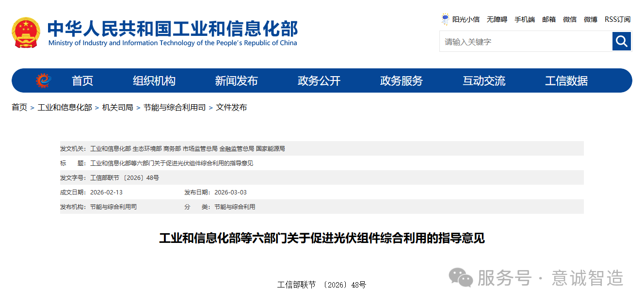Open the 手机端 mobile version
The height and width of the screenshot is (304, 644).
pos(525,19)
